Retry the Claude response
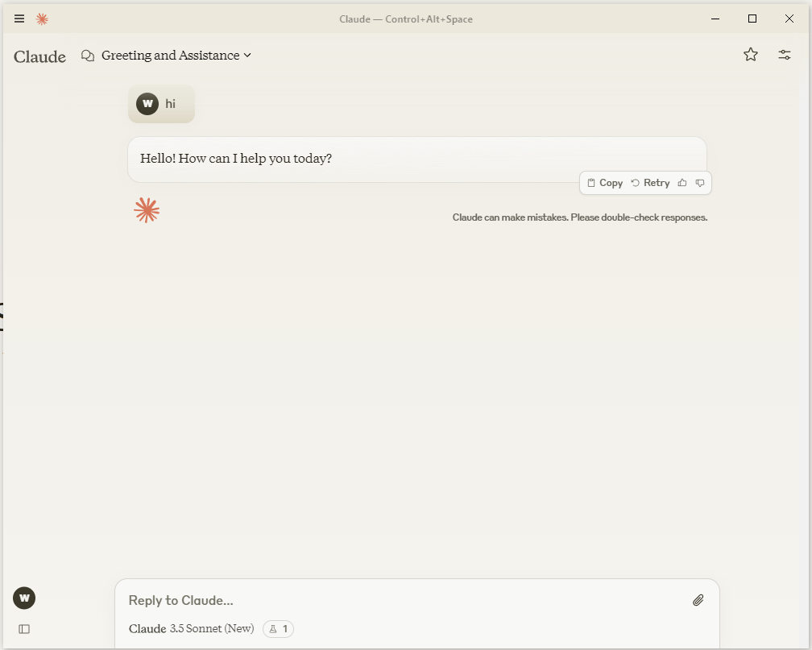This screenshot has height=650, width=812. click(650, 183)
